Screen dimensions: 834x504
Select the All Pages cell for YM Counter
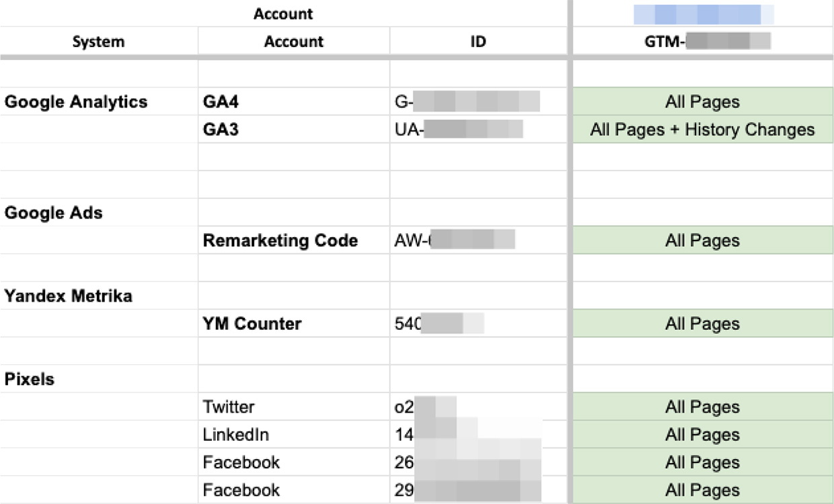coord(702,324)
